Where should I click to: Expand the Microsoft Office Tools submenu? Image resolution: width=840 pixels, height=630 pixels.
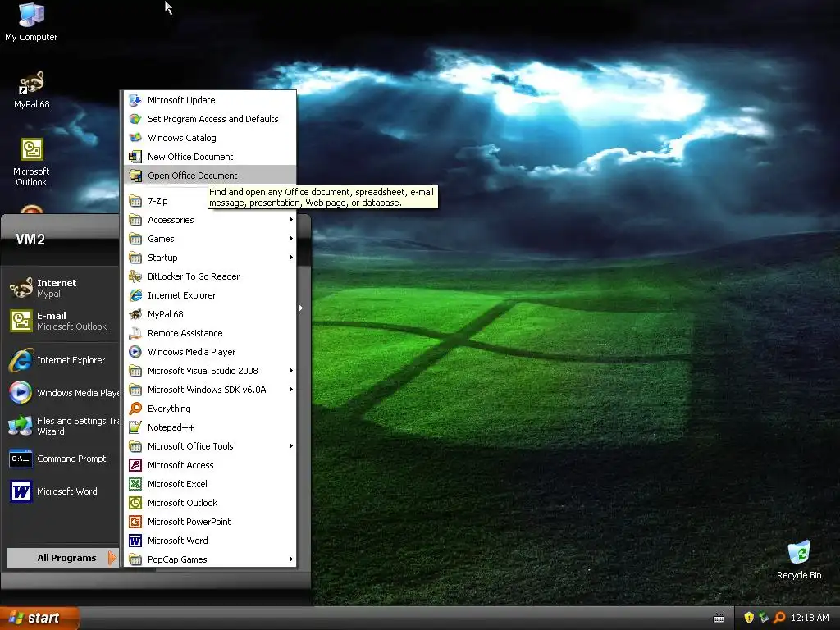(x=210, y=446)
